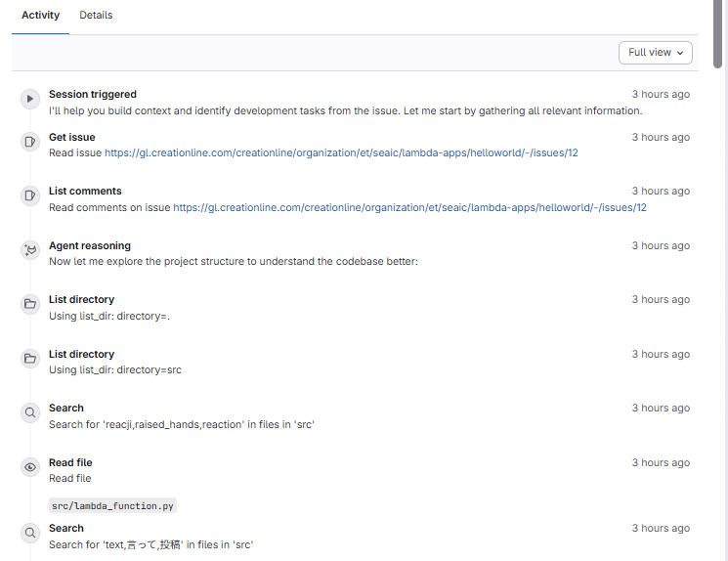Click the Read file eye icon
728x561 pixels.
30,467
